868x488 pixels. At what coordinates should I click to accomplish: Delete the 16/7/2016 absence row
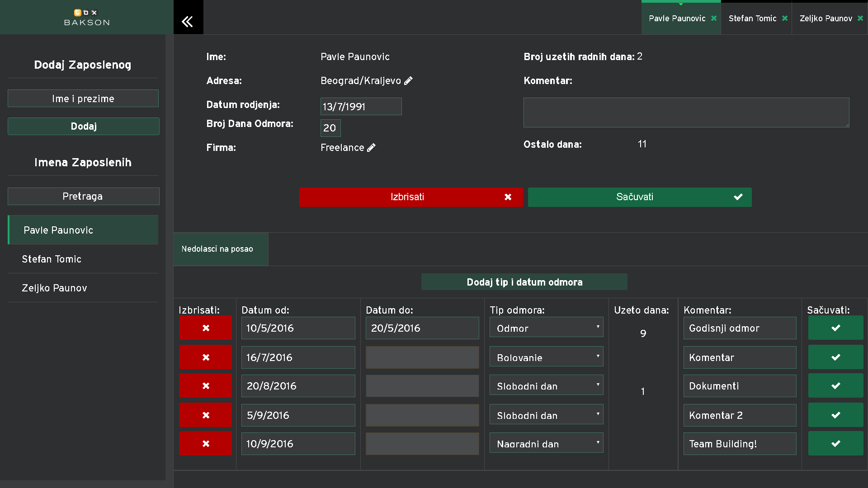coord(206,357)
